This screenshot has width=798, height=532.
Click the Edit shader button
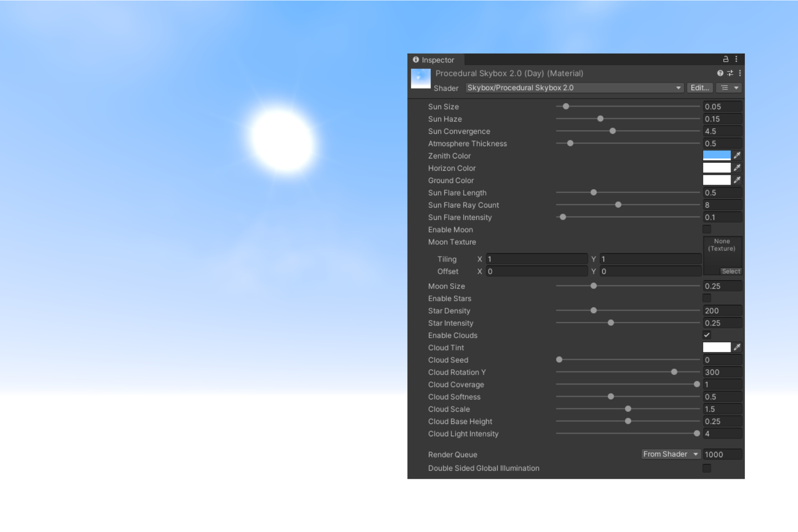click(700, 88)
